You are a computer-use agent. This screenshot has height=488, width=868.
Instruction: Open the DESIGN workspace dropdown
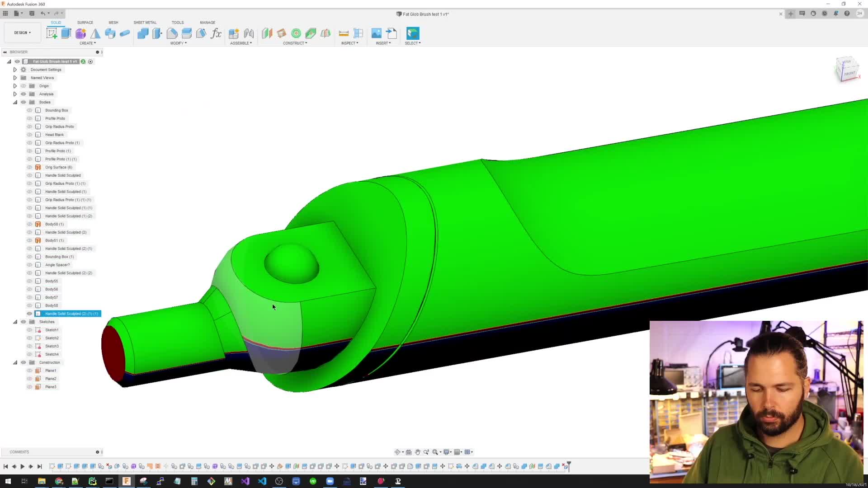point(22,33)
